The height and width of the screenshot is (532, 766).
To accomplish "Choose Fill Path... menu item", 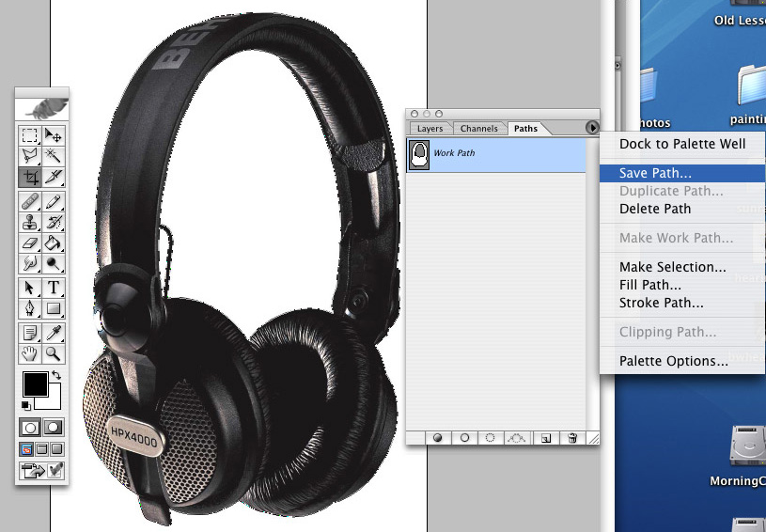I will [x=682, y=285].
